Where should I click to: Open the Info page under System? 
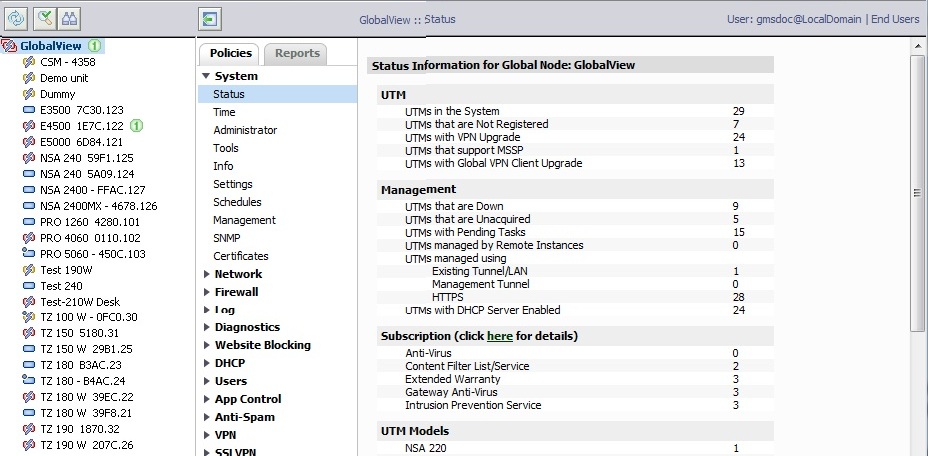tap(223, 166)
